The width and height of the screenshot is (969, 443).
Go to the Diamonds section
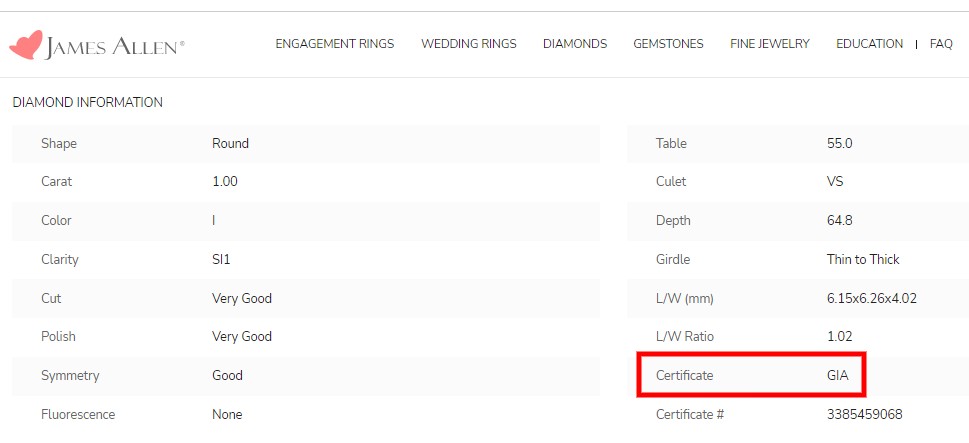point(574,44)
